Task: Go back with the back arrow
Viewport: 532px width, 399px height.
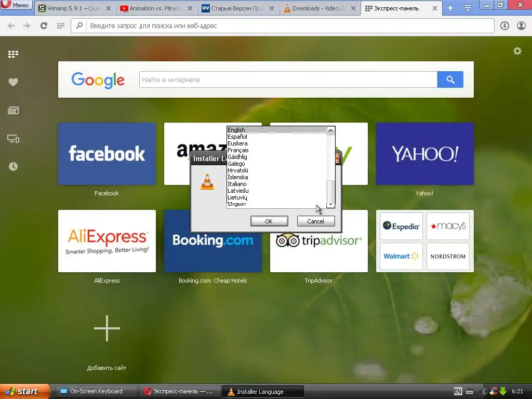Action: pos(11,26)
